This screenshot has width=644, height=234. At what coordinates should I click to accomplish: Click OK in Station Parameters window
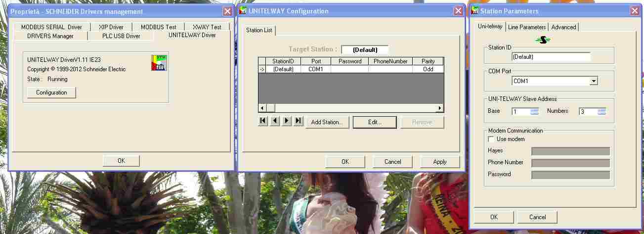tap(494, 217)
